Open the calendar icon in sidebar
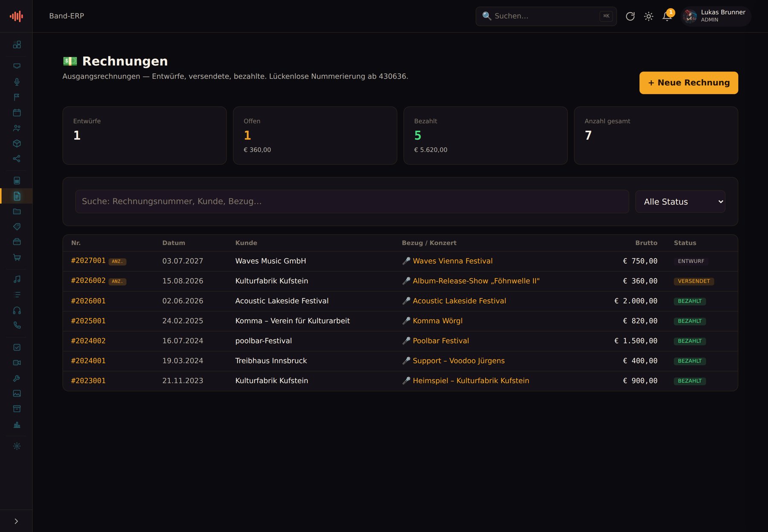 click(x=17, y=113)
